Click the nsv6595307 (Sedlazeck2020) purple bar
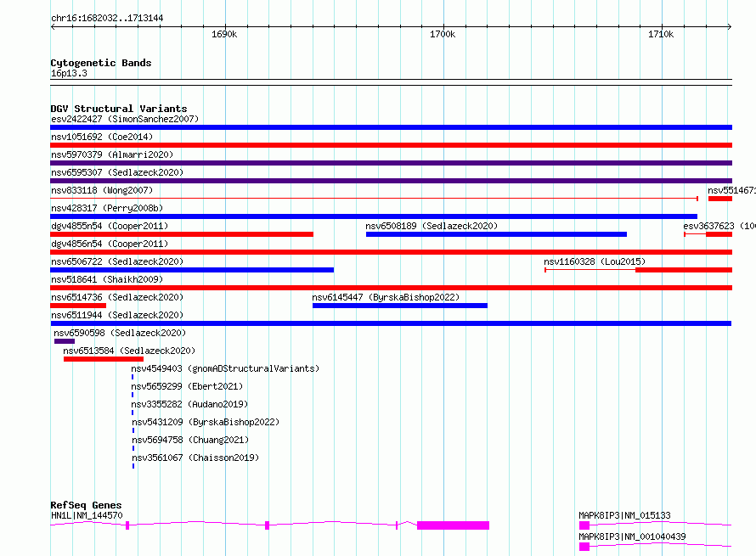Screen dimensions: 756x556 coord(391,181)
